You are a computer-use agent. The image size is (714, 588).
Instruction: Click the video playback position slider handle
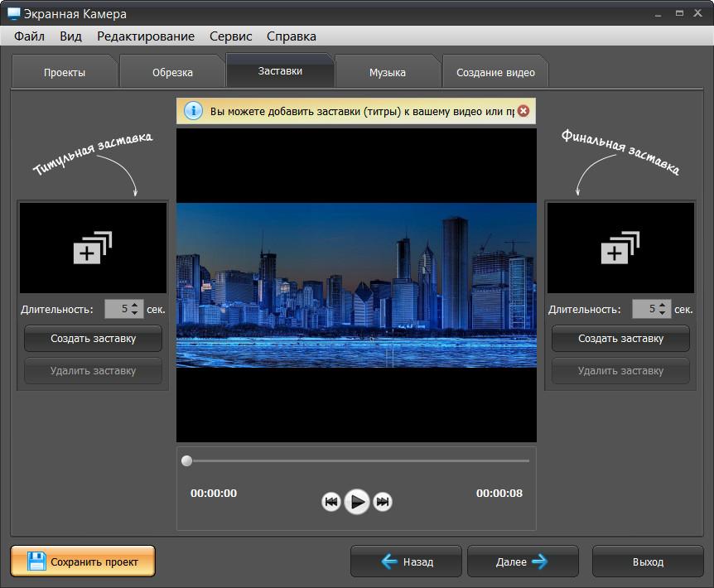point(186,460)
